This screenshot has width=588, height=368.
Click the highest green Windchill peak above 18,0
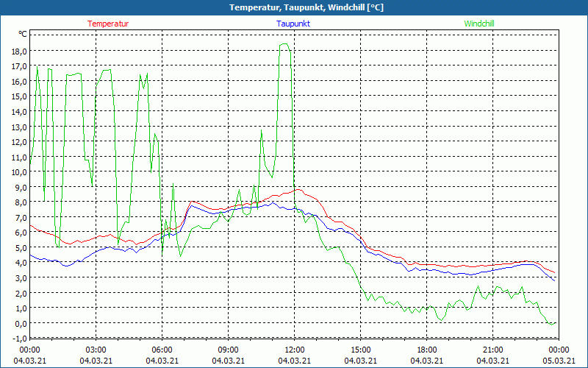284,44
